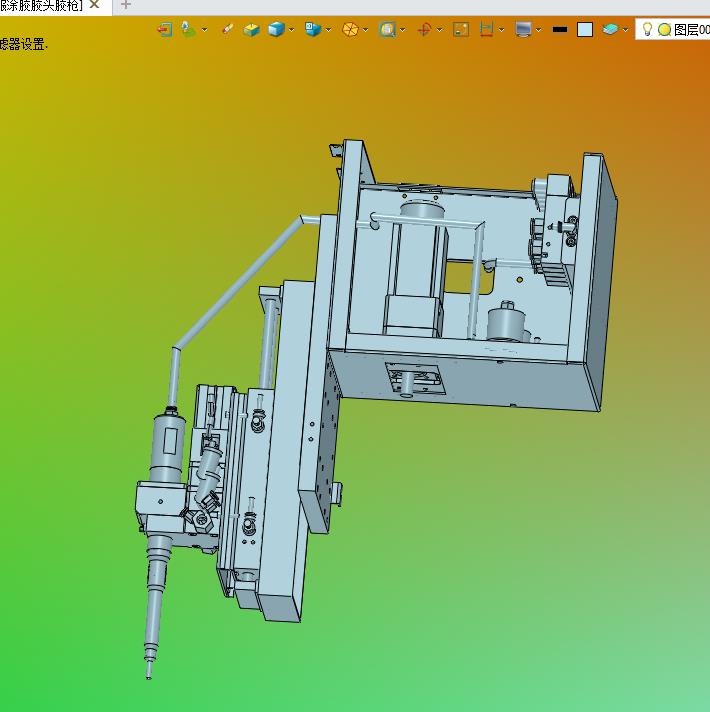Viewport: 710px width, 712px height.
Task: Click the yellow circle layer status icon
Action: coord(664,30)
